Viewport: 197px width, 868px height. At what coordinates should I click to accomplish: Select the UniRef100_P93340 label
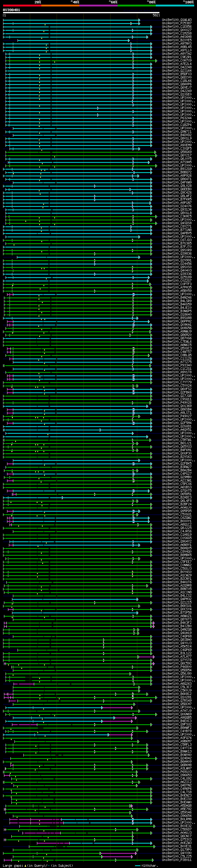(x=177, y=365)
